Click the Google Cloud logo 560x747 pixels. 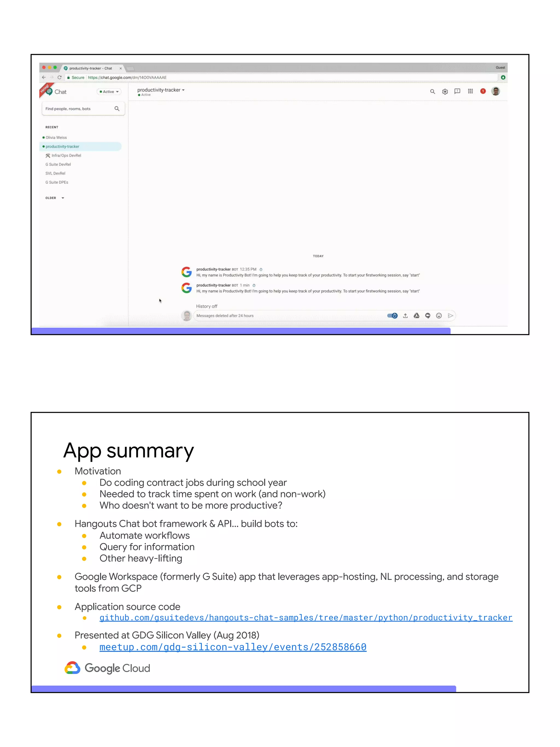(x=107, y=668)
